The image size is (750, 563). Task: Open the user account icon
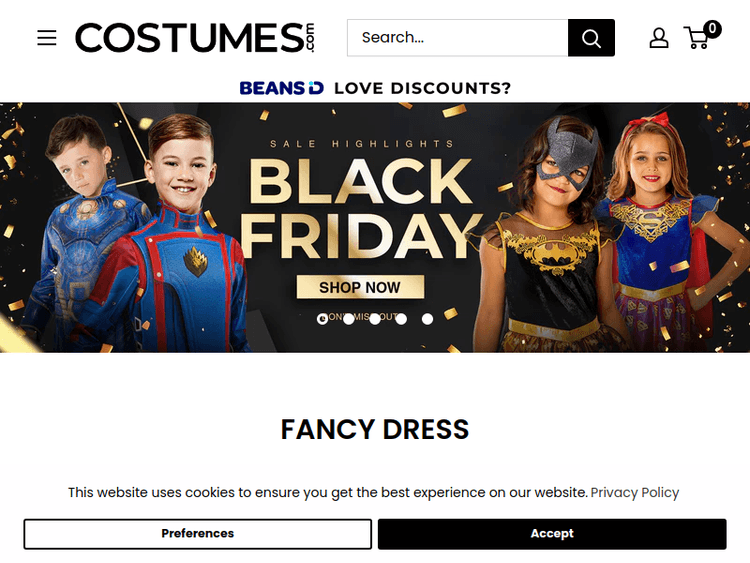[x=659, y=38]
